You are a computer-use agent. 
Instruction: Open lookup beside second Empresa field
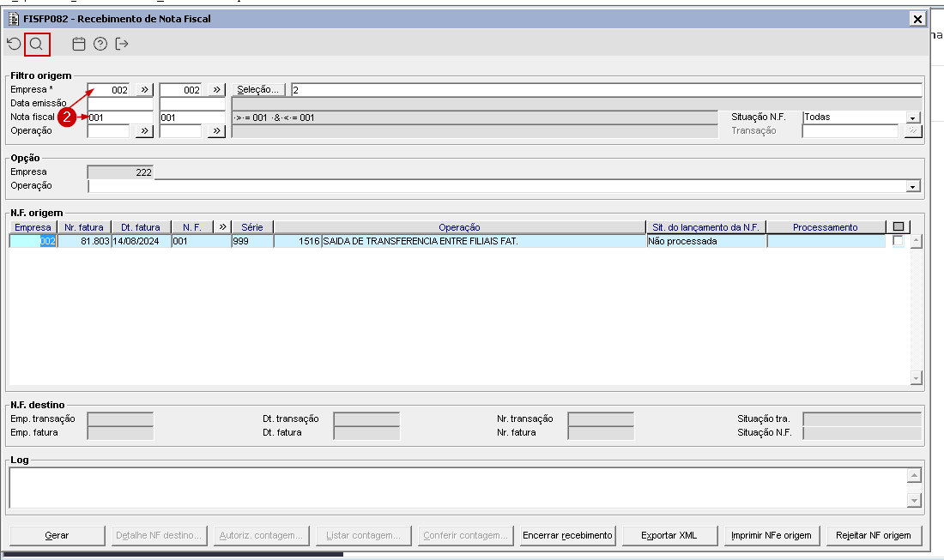pos(217,90)
